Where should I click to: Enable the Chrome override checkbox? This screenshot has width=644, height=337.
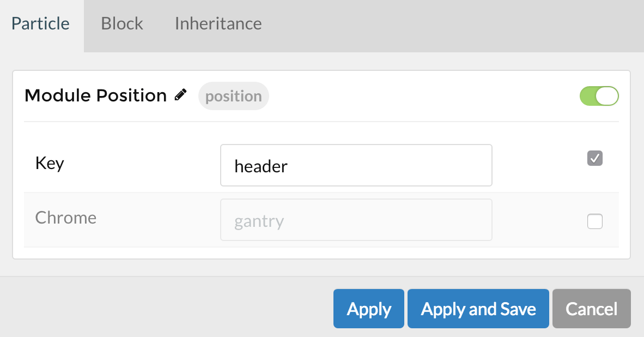coord(595,222)
